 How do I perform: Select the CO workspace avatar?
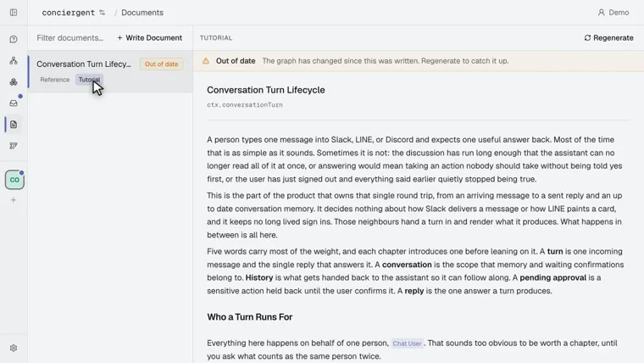point(14,180)
